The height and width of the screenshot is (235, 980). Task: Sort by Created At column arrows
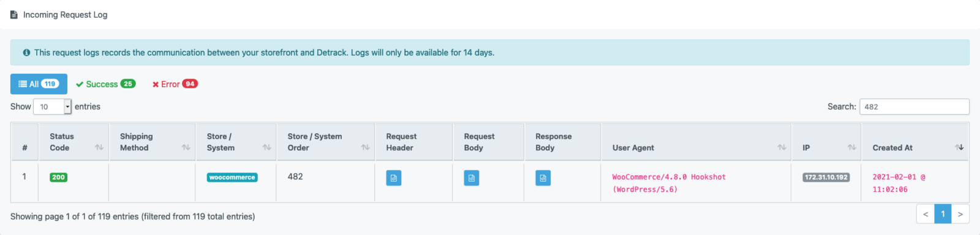pyautogui.click(x=959, y=147)
